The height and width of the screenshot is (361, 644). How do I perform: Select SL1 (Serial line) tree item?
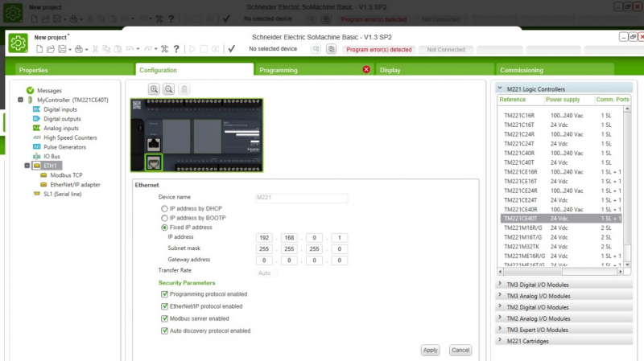point(63,194)
